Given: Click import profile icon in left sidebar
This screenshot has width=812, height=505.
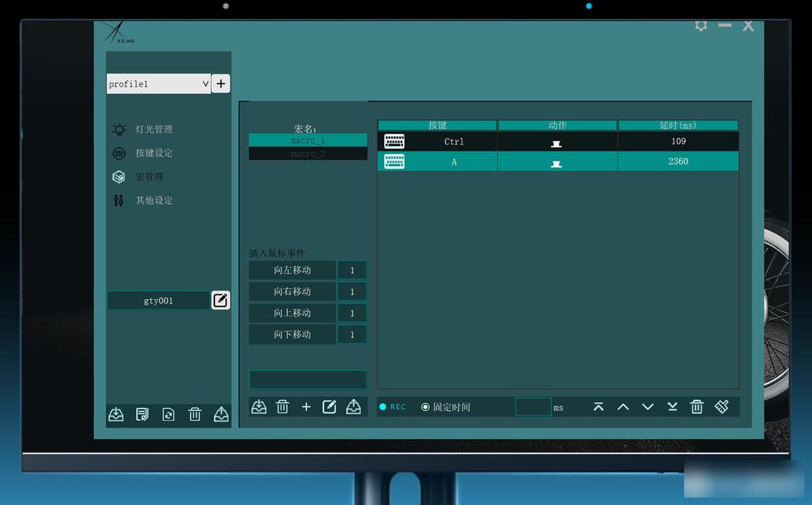Looking at the screenshot, I should 116,415.
